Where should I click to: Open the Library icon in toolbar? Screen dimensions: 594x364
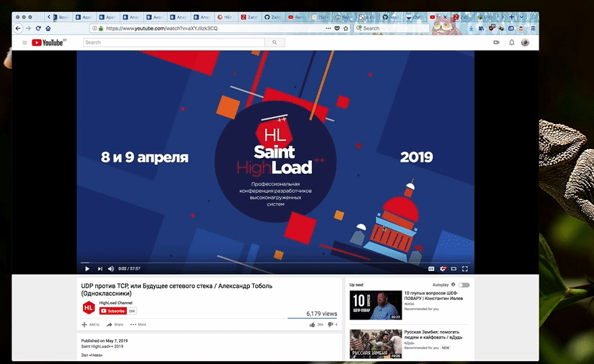point(481,28)
